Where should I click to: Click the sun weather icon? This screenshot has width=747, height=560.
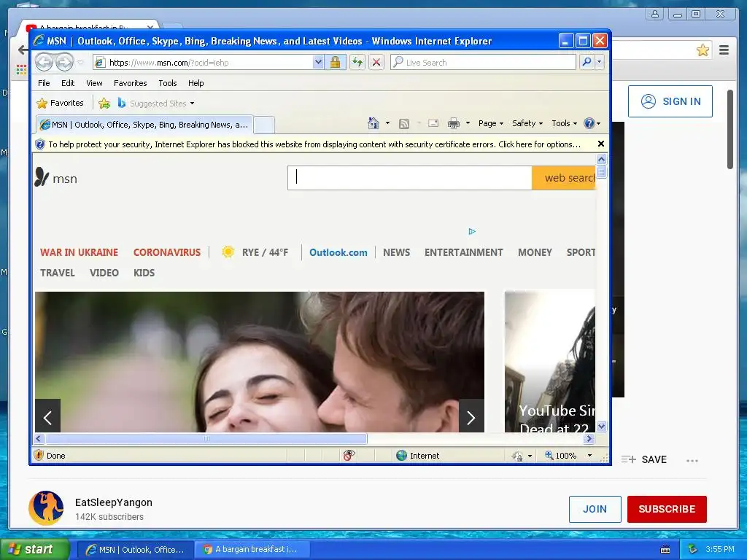(228, 252)
